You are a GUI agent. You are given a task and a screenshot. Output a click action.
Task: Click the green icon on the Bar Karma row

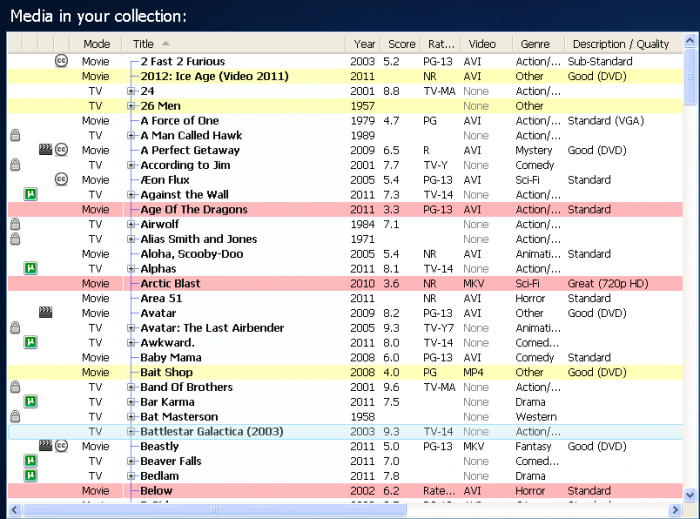(30, 402)
